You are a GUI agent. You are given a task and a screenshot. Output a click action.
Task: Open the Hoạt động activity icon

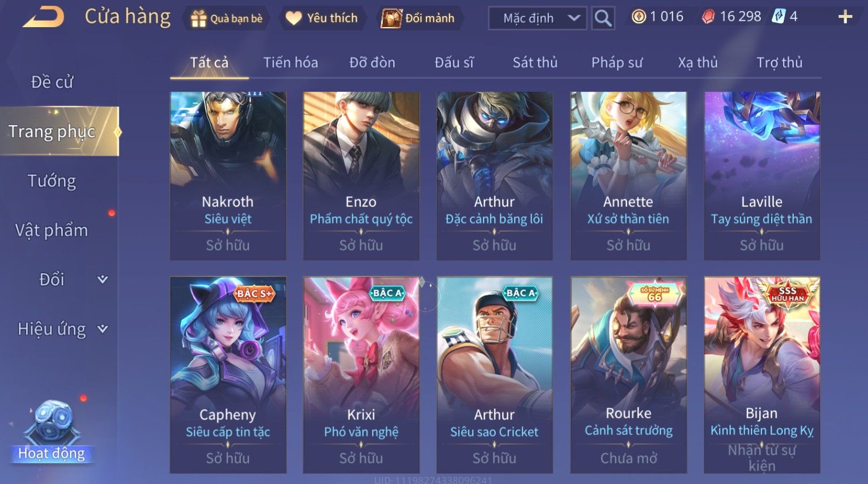(52, 433)
